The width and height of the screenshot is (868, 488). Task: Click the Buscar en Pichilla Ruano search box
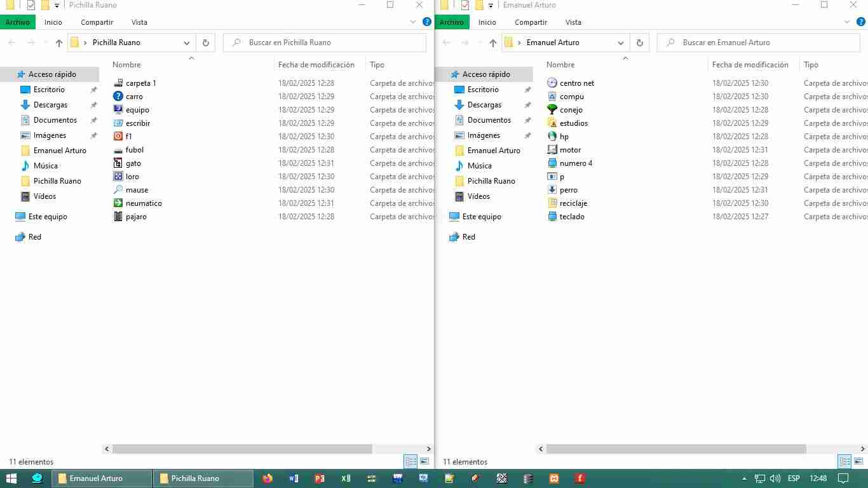(x=325, y=43)
